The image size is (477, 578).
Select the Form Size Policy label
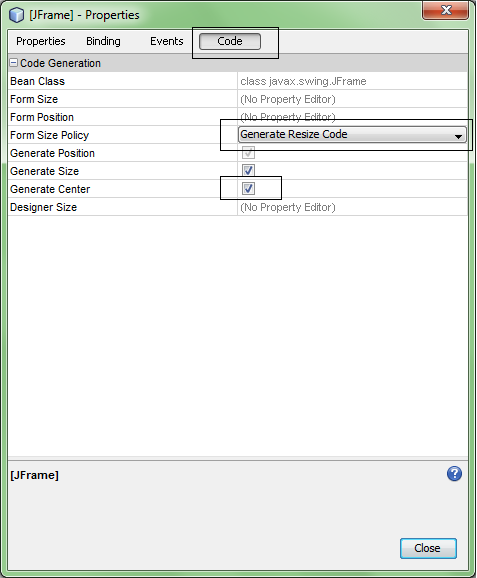(49, 135)
